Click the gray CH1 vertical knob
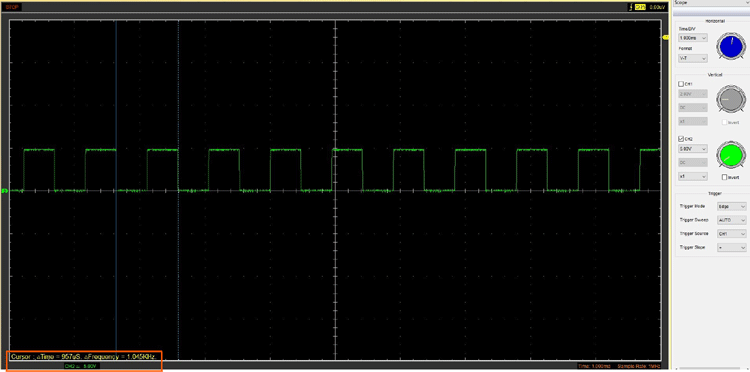This screenshot has width=750, height=372. 730,100
